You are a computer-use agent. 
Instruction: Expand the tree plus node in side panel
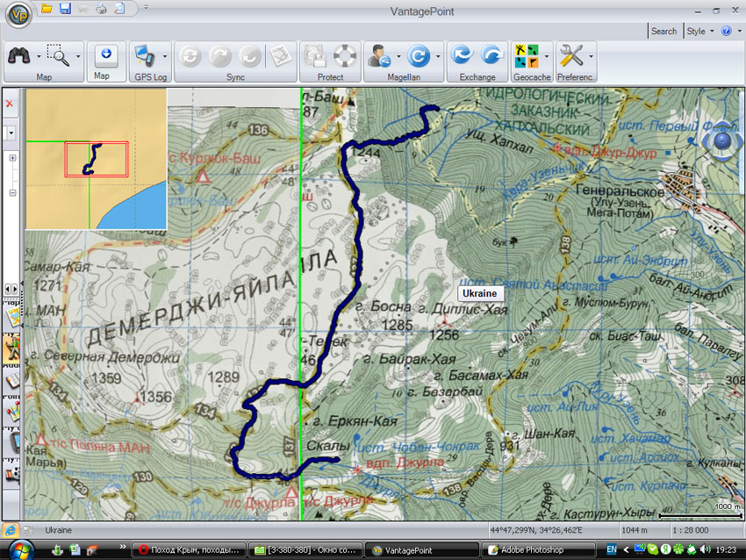(12, 158)
